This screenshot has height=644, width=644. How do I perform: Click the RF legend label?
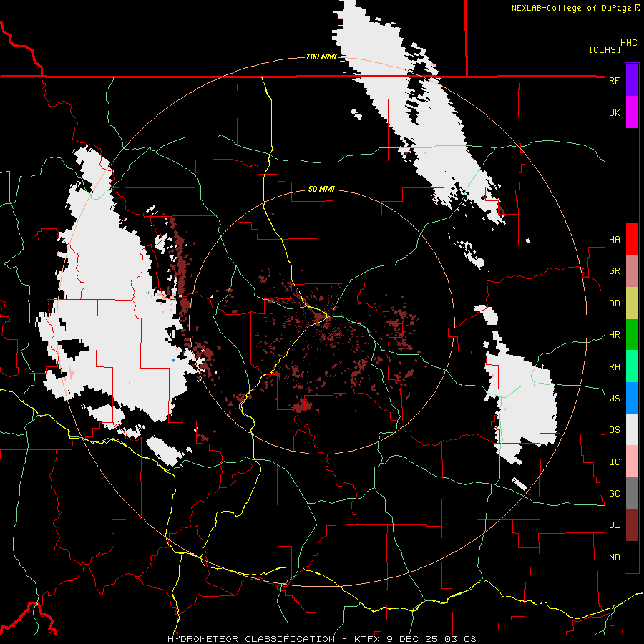614,80
